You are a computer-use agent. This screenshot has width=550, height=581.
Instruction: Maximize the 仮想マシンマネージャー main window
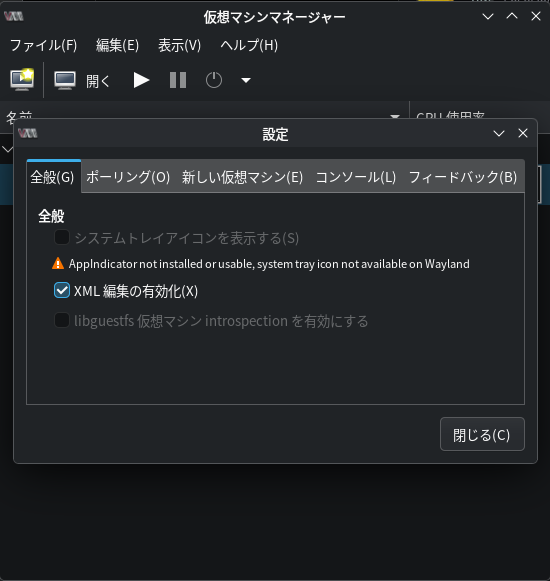[512, 16]
